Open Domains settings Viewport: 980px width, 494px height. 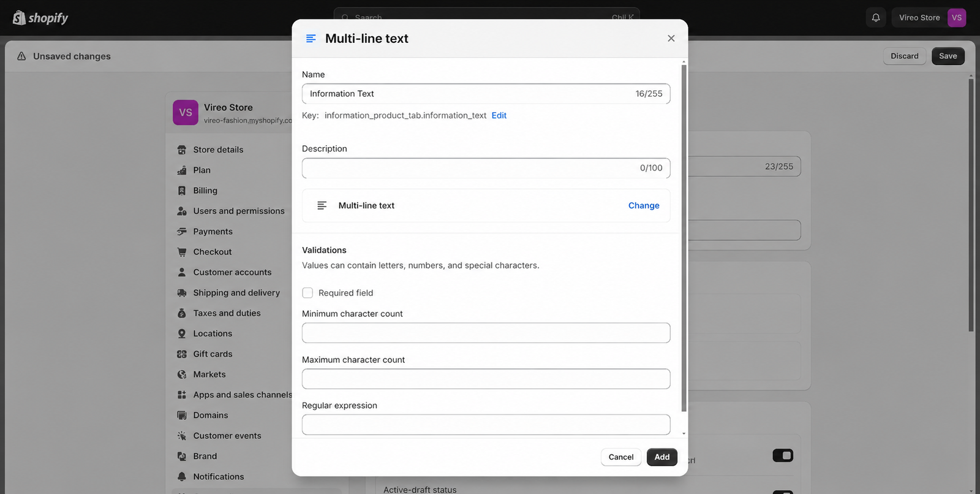click(211, 416)
